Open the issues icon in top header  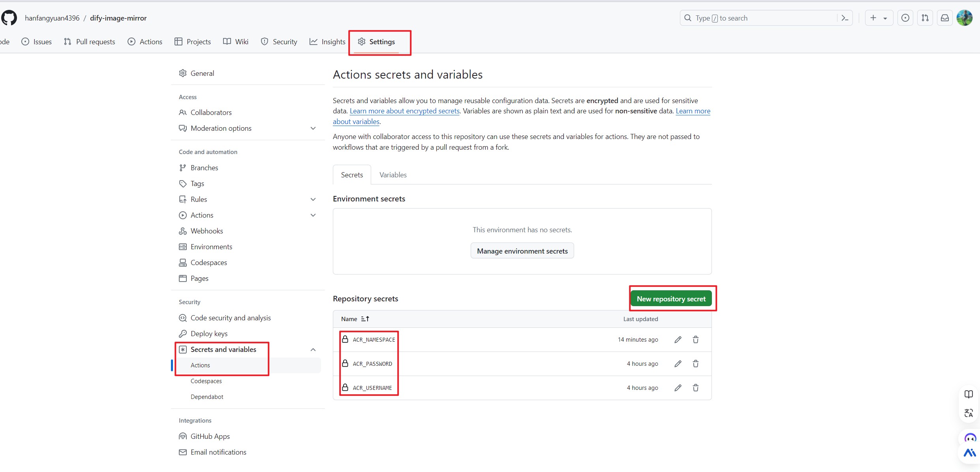[905, 18]
